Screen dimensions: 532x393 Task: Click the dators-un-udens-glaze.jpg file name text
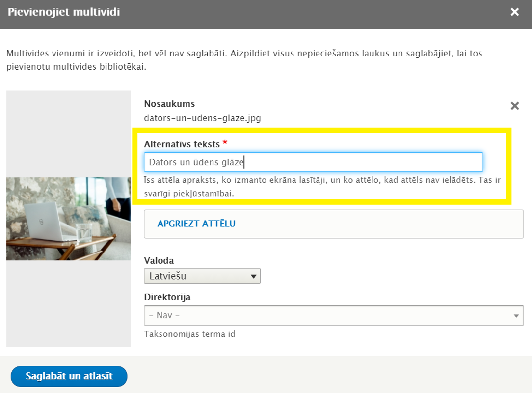(x=203, y=118)
